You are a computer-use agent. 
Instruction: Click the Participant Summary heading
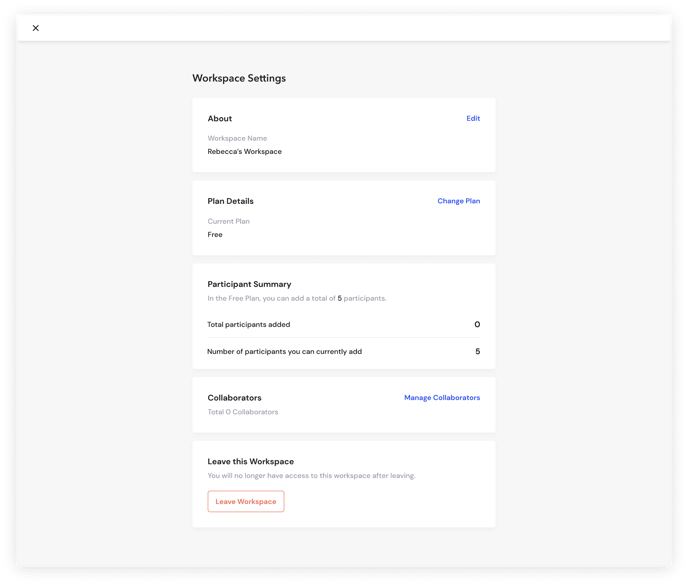249,284
